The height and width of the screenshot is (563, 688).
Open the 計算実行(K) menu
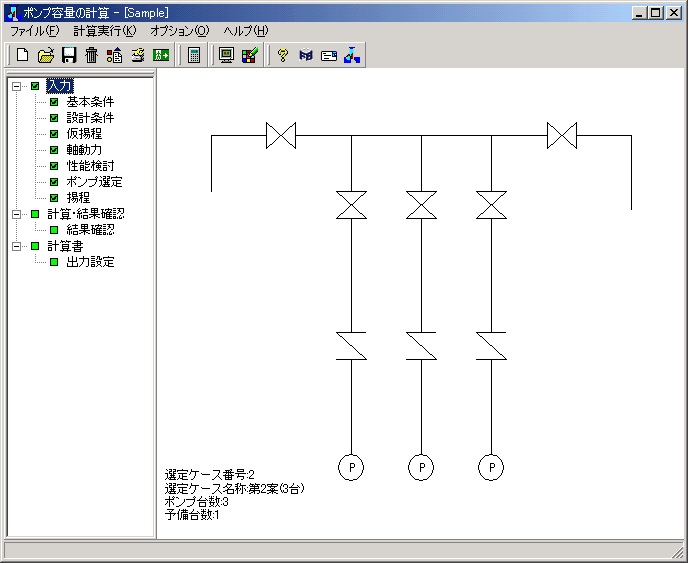(104, 31)
